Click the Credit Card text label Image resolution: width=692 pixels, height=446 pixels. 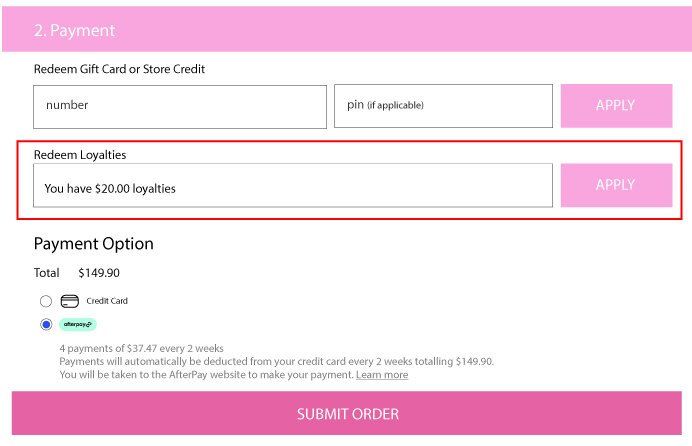click(x=107, y=301)
